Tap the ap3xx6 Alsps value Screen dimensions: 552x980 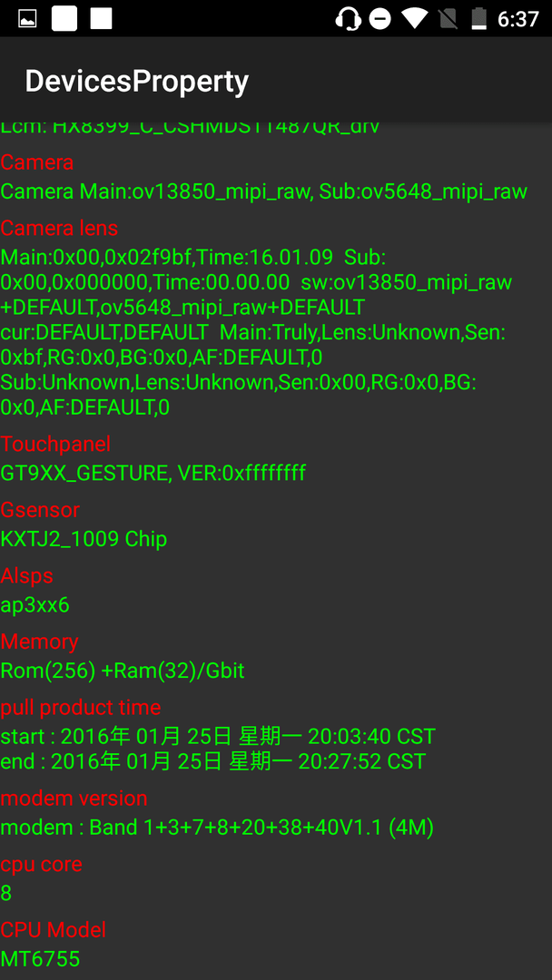pos(35,605)
